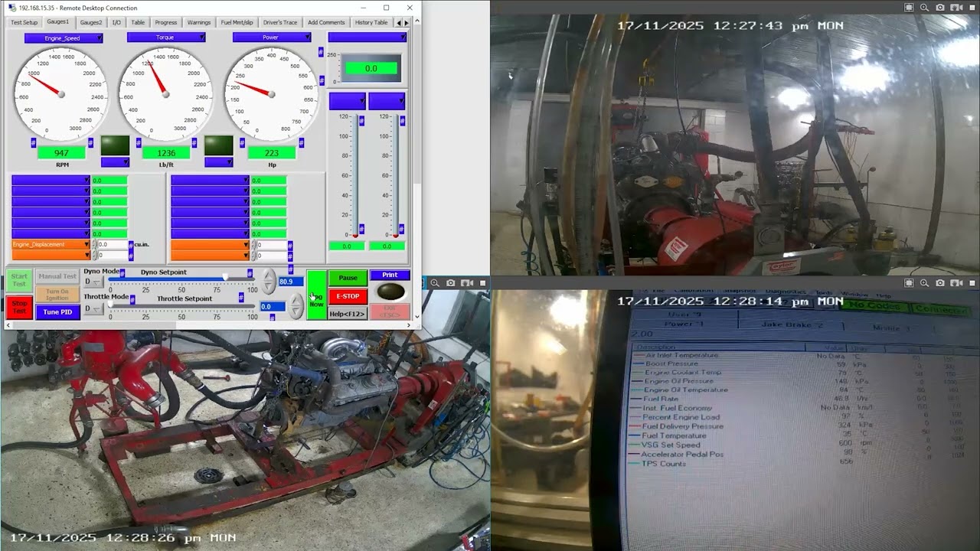
Task: Click the # icon beside Engine_Displacement value
Action: click(x=131, y=245)
